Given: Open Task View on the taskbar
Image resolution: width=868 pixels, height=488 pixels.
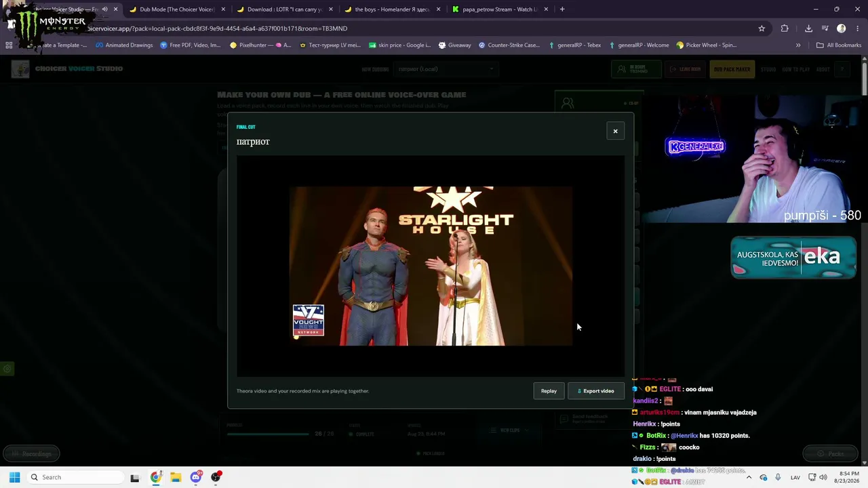Looking at the screenshot, I should pyautogui.click(x=135, y=477).
